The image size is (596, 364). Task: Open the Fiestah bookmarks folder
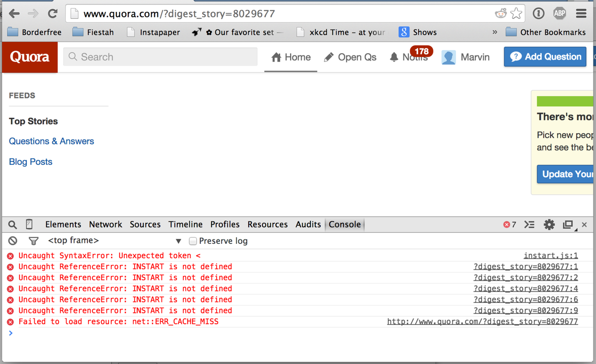[x=93, y=32]
